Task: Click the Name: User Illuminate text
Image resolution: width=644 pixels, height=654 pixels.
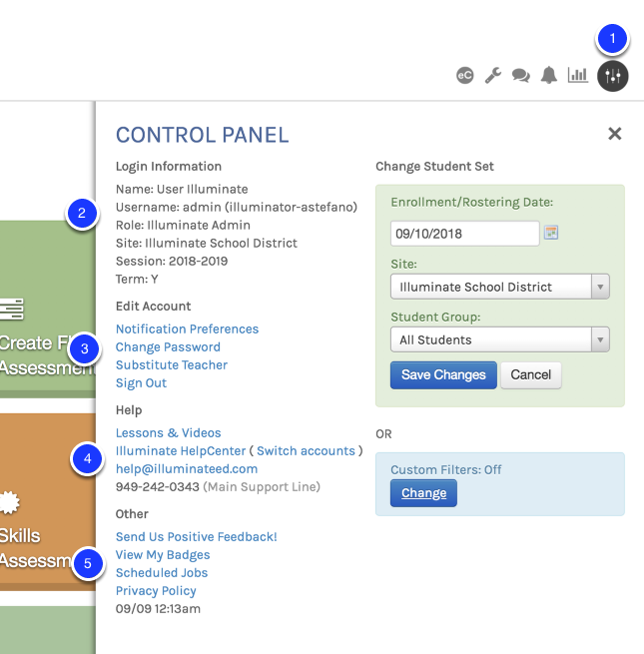Action: (182, 189)
